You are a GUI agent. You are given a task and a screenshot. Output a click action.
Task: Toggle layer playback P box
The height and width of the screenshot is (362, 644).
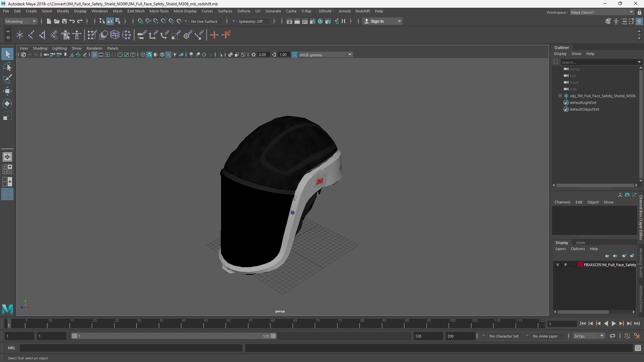(566, 265)
